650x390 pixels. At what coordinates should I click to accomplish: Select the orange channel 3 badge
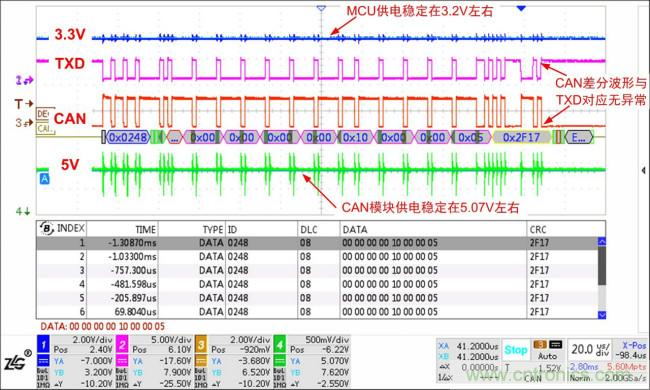[201, 344]
